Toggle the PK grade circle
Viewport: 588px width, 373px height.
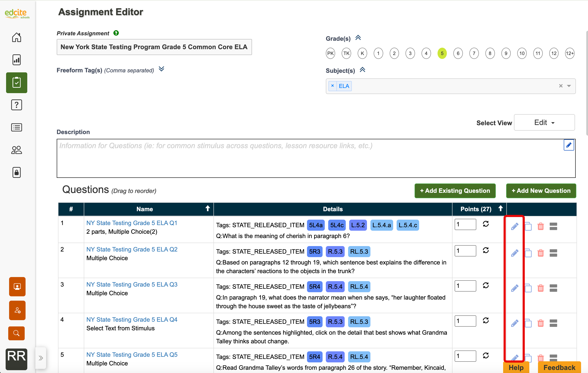330,53
